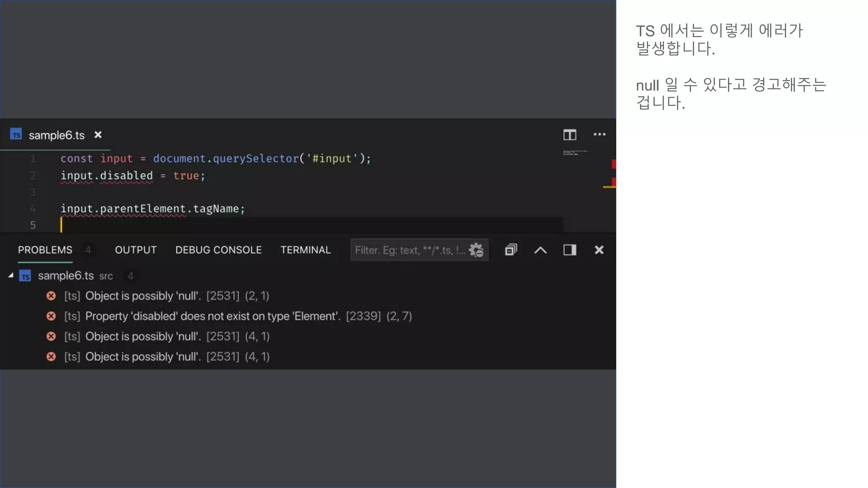Collapse the sample6.ts problems tree
This screenshot has height=488, width=868.
11,276
